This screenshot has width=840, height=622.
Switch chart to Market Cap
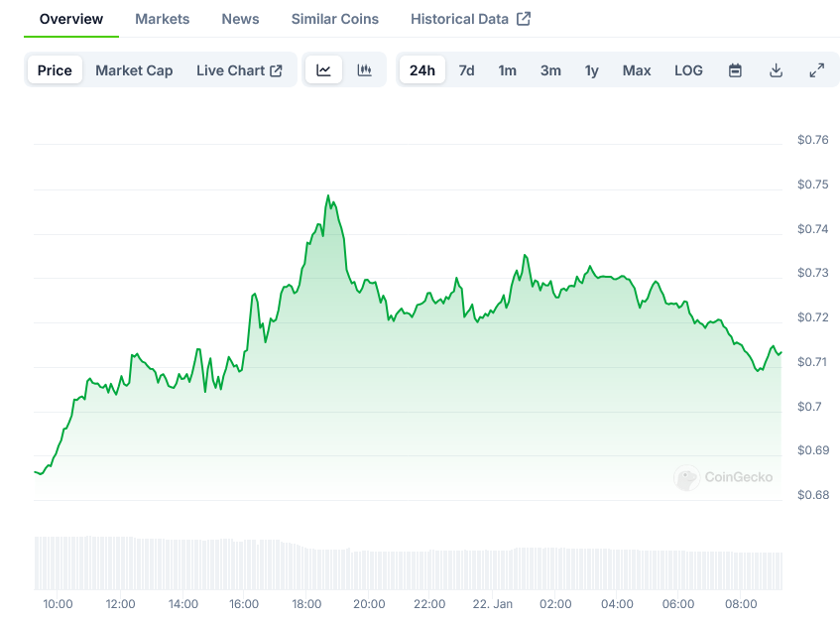click(x=134, y=70)
